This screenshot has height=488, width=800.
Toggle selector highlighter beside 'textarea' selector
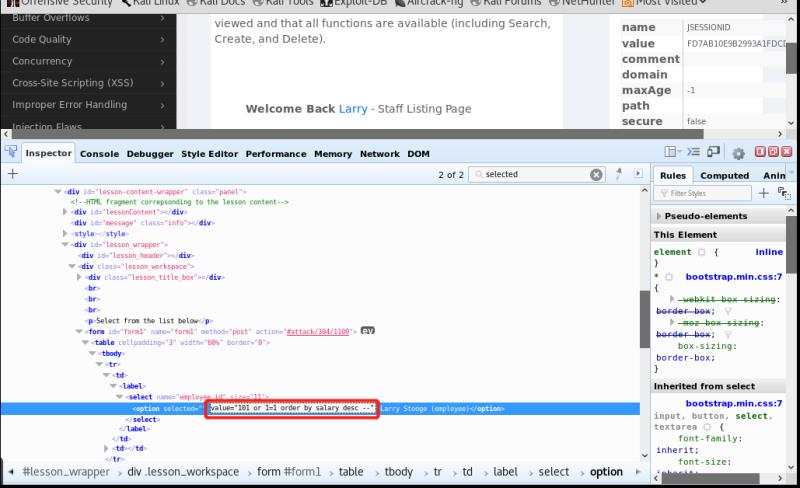coord(707,427)
